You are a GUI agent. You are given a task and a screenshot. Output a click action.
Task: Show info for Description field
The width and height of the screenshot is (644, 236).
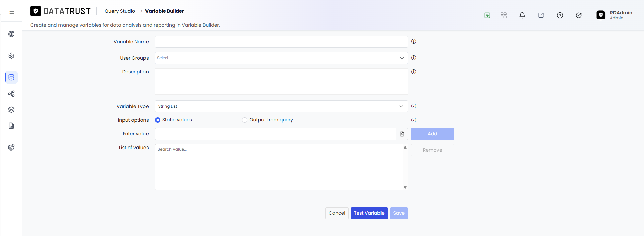[414, 72]
